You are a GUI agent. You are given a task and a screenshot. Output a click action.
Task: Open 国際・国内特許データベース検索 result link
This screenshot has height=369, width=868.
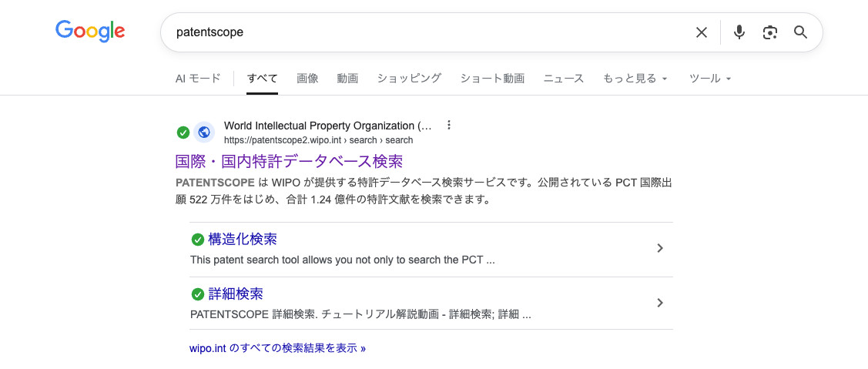[289, 162]
